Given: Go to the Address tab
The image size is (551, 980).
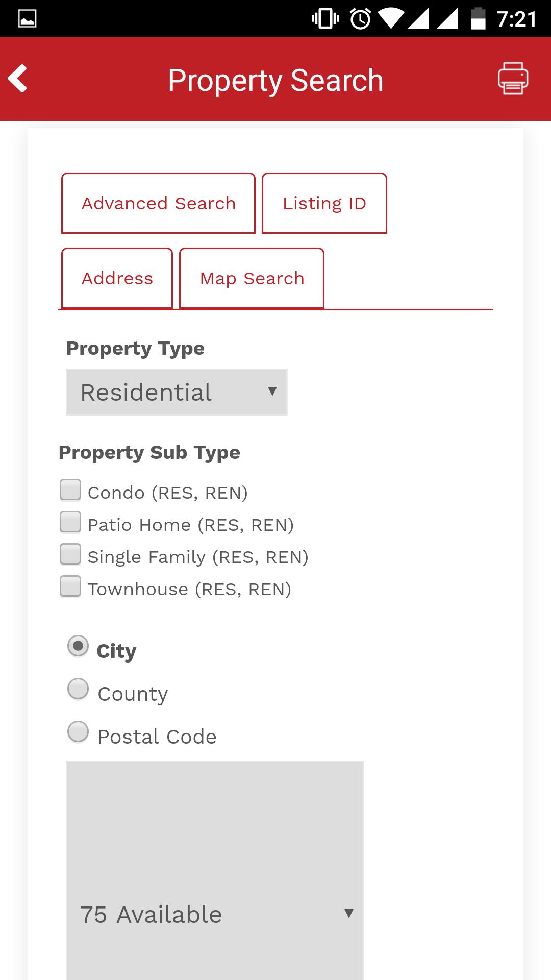Looking at the screenshot, I should (117, 278).
